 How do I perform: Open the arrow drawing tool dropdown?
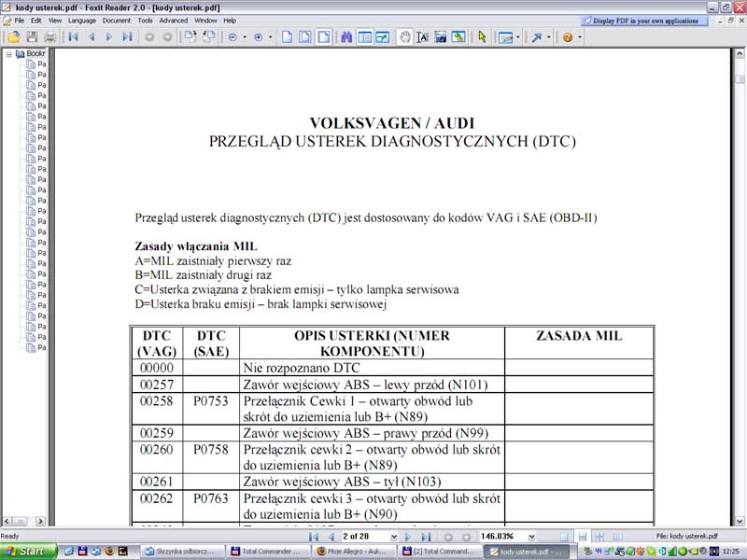point(549,37)
